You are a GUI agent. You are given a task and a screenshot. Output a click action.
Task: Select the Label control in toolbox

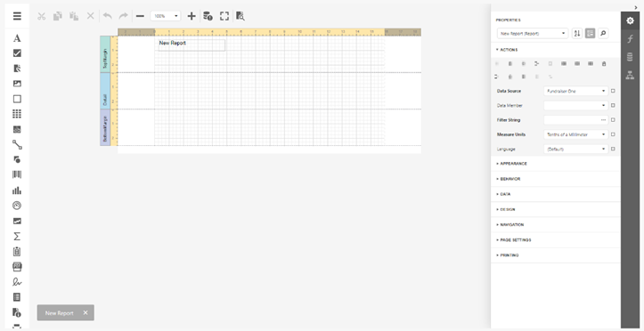(x=17, y=38)
